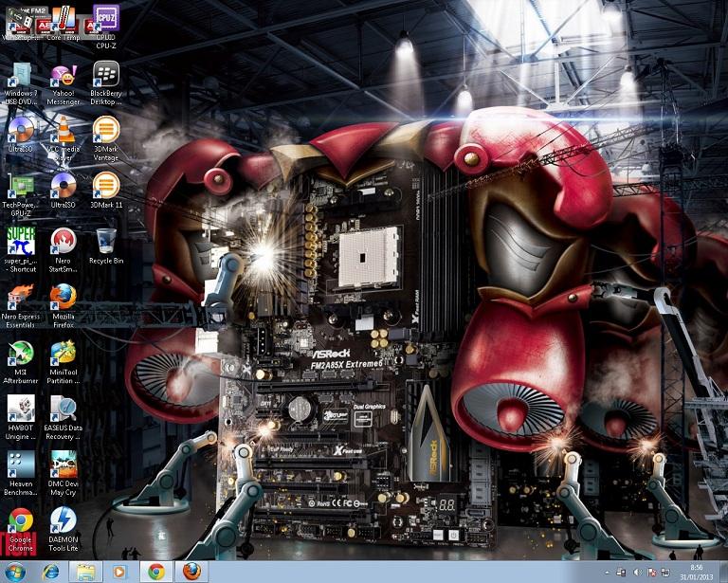
Task: Launch Nero Express Essentials
Action: (x=21, y=306)
